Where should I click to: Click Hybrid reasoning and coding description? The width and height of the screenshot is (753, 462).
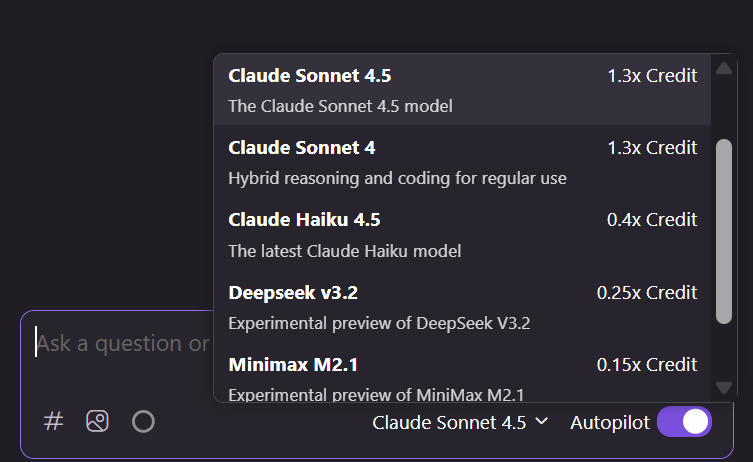click(x=397, y=178)
